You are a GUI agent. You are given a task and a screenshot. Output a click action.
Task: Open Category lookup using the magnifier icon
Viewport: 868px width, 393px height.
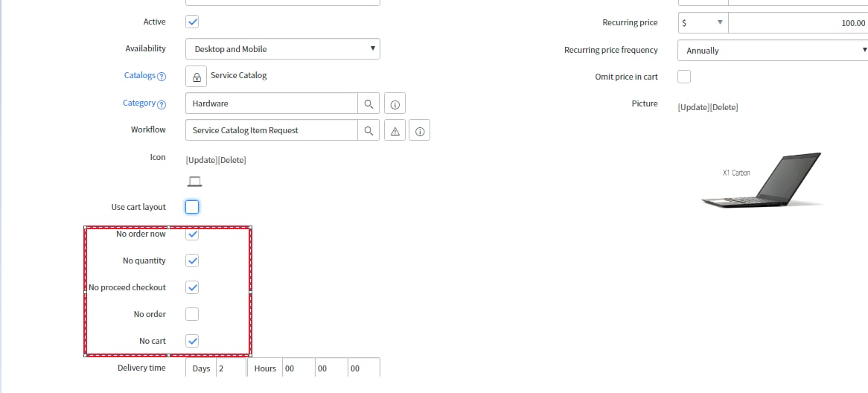click(x=368, y=103)
